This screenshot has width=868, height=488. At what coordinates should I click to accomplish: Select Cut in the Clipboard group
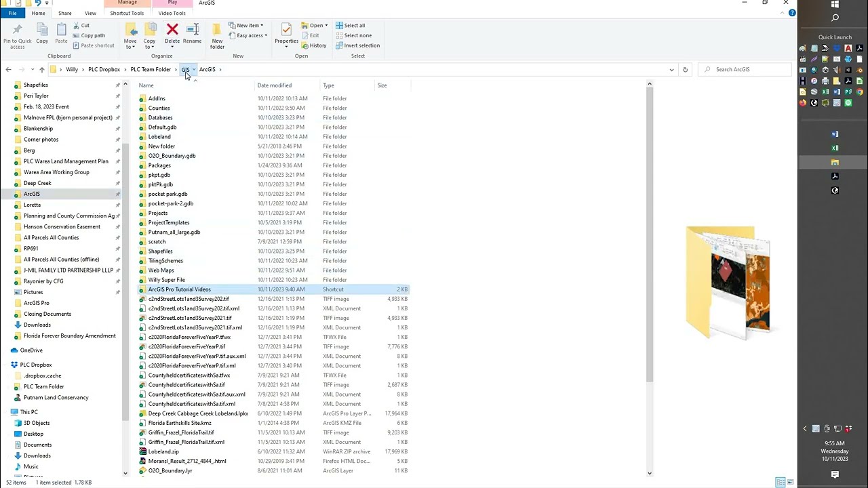[81, 26]
